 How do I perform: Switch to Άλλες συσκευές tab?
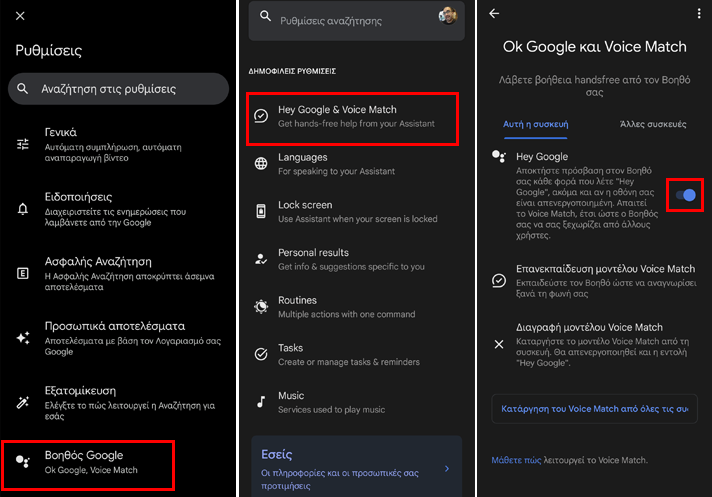pyautogui.click(x=653, y=124)
